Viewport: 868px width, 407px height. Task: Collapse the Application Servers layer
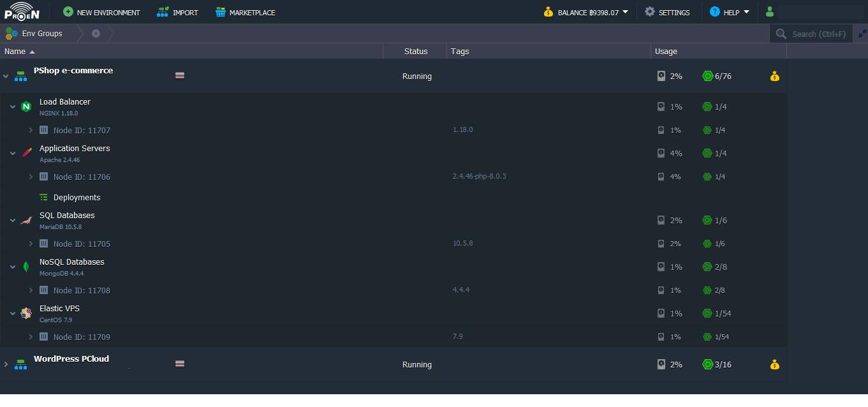click(13, 153)
